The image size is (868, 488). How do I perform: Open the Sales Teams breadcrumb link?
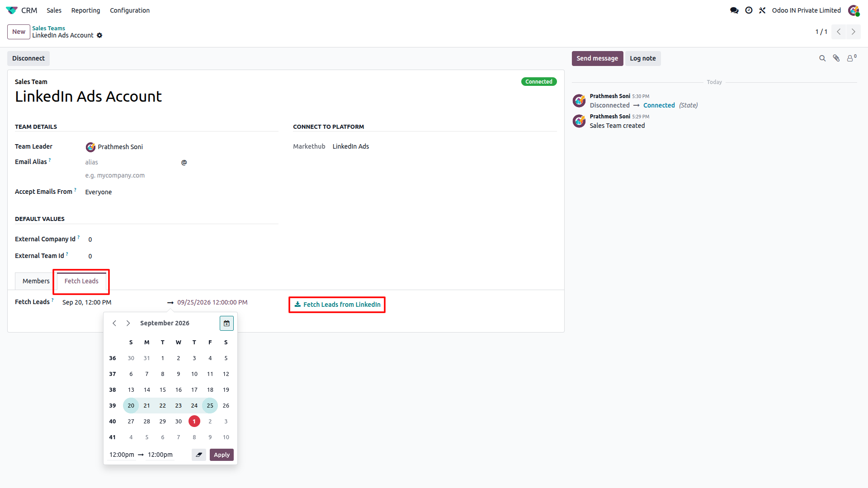pos(48,28)
